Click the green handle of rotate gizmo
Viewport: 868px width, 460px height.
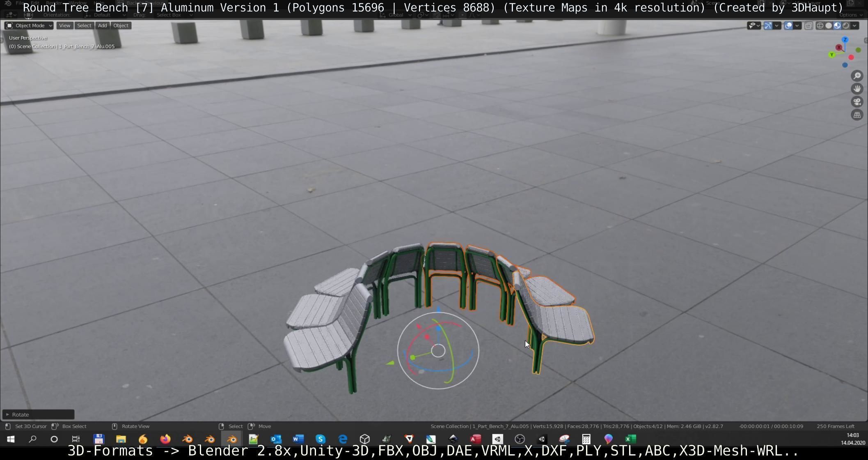point(412,358)
